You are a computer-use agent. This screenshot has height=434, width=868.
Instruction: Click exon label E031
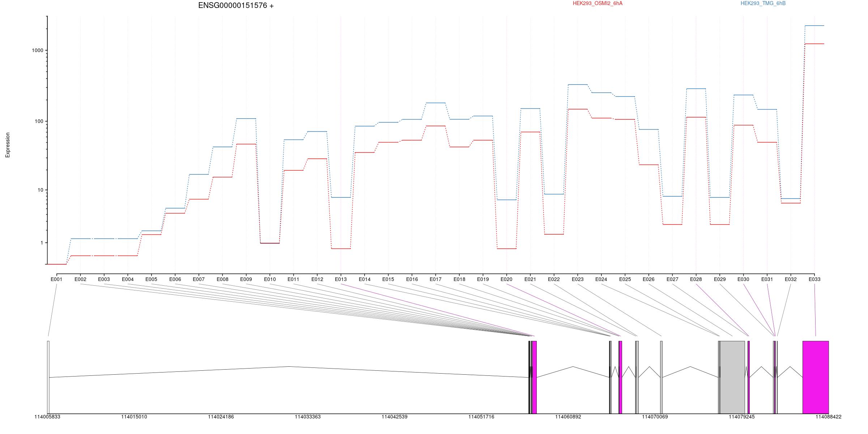(767, 279)
